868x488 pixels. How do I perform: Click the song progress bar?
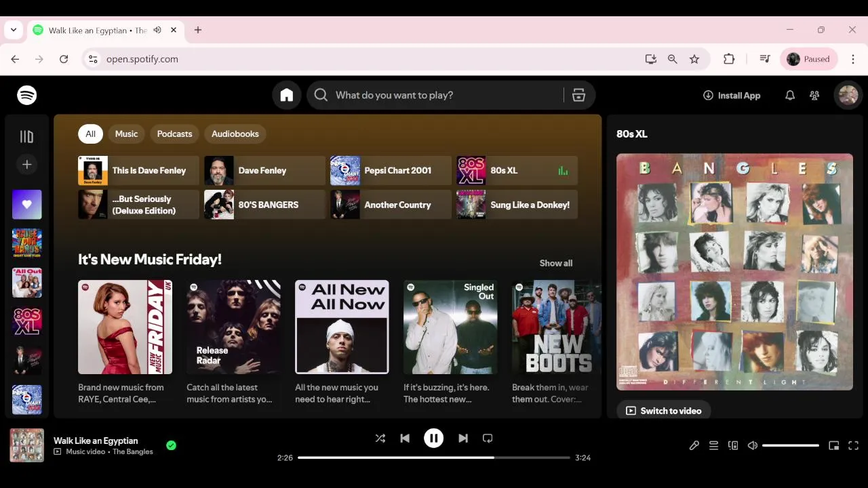point(434,457)
